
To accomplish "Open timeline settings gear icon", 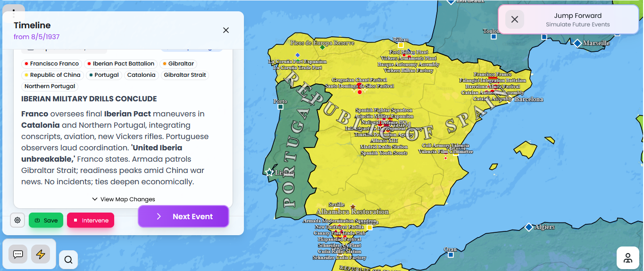I will (x=17, y=220).
